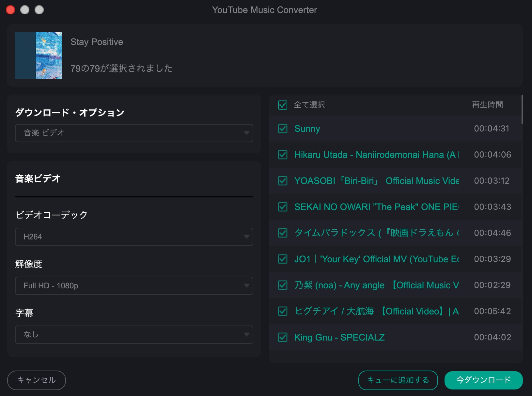Uncheck the SEKAI NO OWARI track checkbox
Image resolution: width=532 pixels, height=396 pixels.
pos(283,207)
